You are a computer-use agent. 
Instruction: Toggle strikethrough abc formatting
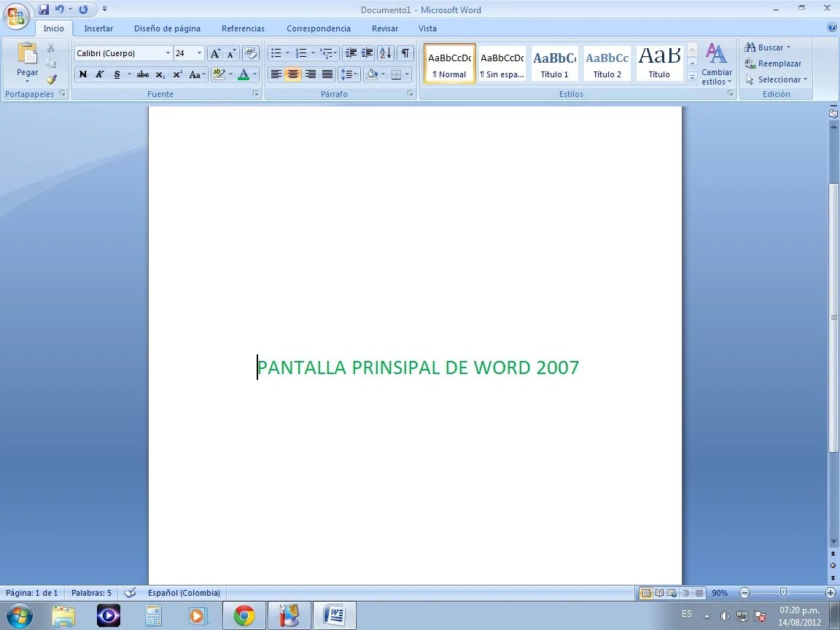coord(142,74)
